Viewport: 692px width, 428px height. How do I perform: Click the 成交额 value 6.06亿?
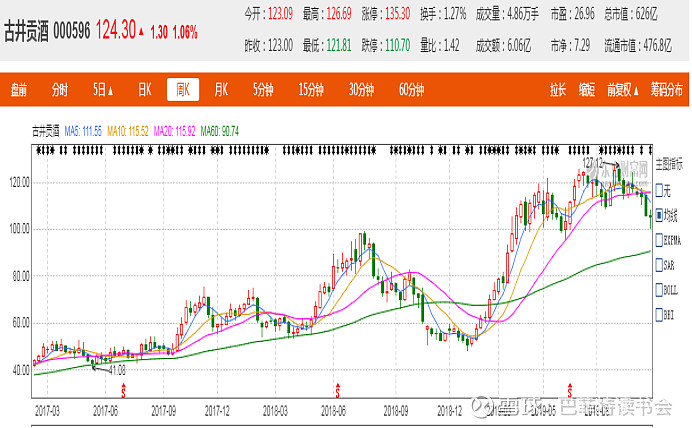click(519, 45)
